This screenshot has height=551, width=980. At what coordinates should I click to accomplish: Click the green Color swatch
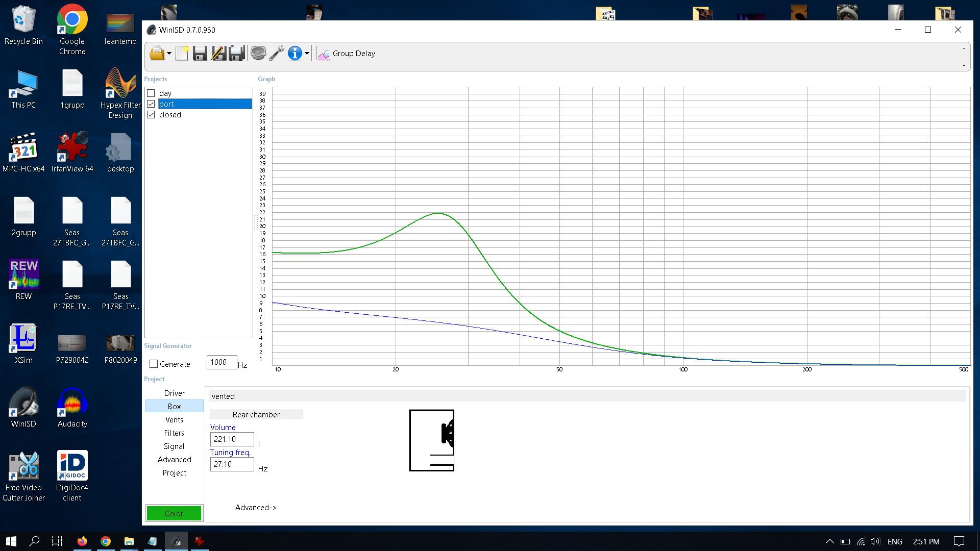[174, 514]
